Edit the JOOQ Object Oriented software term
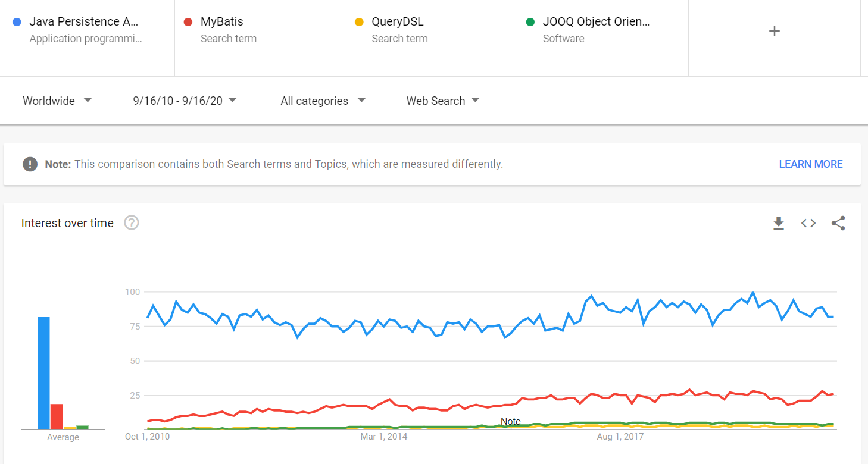The width and height of the screenshot is (868, 464). coord(602,30)
